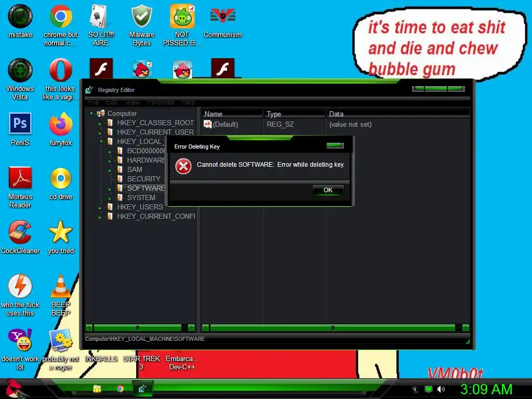This screenshot has width=532, height=399.
Task: Expand the SAM key toggle
Action: (110, 170)
